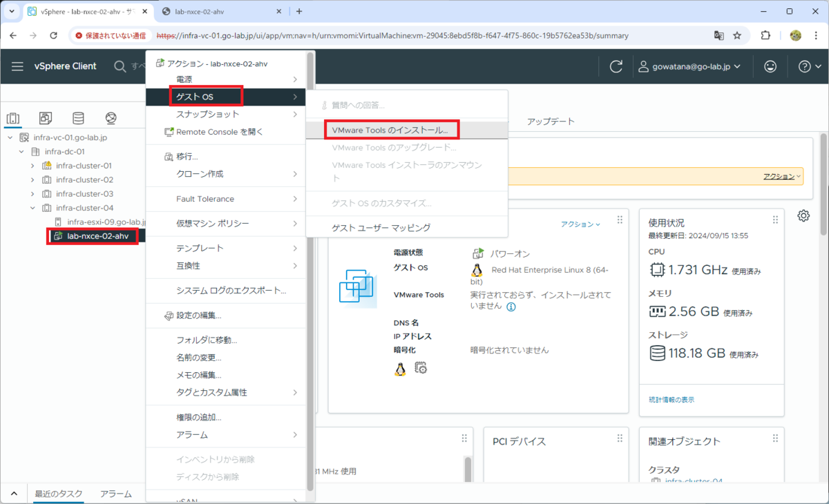Click the global search magnifier icon

[120, 66]
